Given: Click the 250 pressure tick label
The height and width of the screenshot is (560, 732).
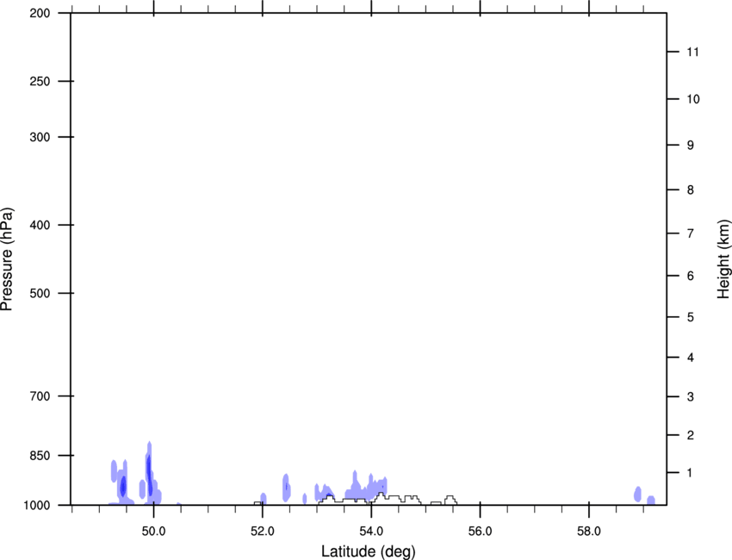Looking at the screenshot, I should [x=40, y=81].
